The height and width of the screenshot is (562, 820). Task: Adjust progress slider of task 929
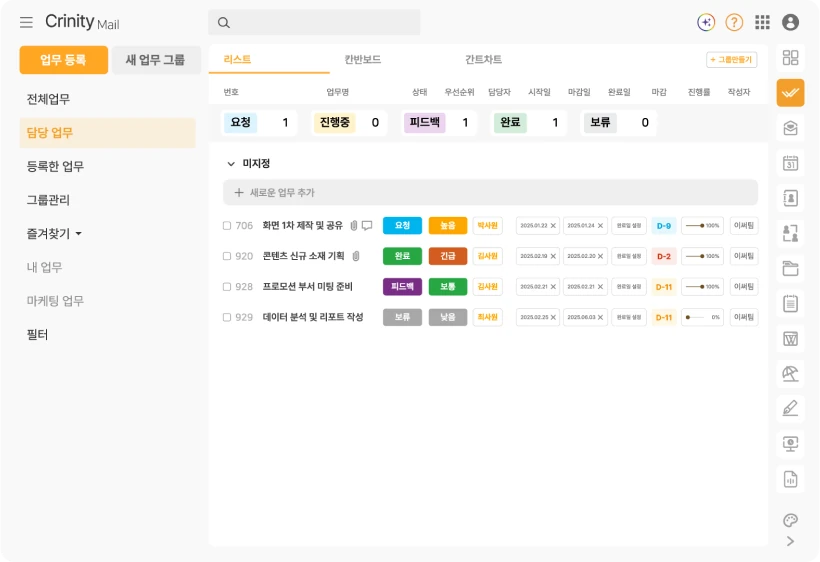pos(702,317)
